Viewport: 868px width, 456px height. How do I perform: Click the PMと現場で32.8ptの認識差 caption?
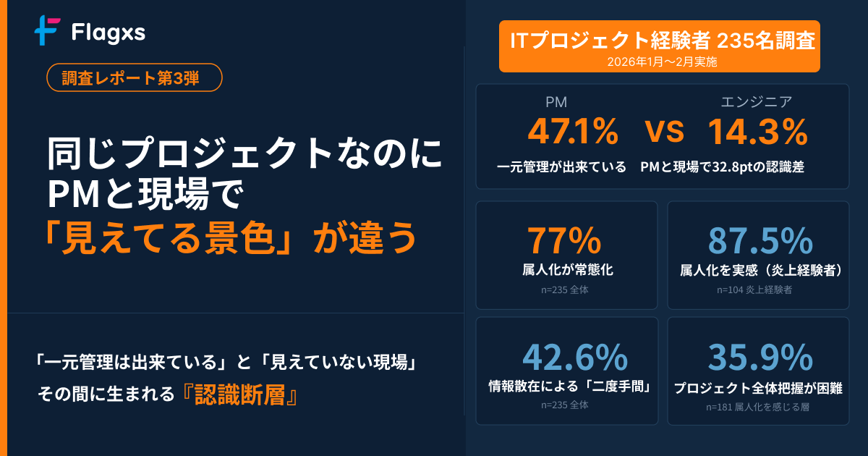pos(722,167)
